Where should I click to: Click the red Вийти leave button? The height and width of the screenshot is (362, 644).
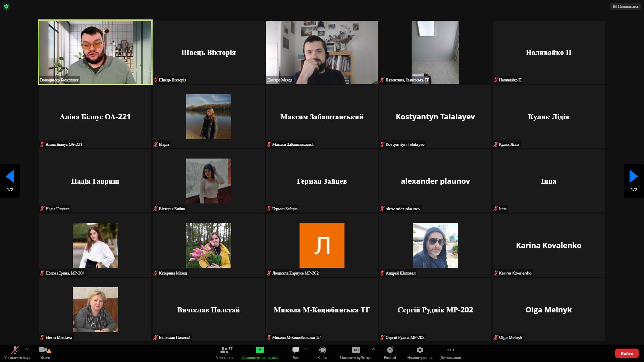pyautogui.click(x=627, y=353)
